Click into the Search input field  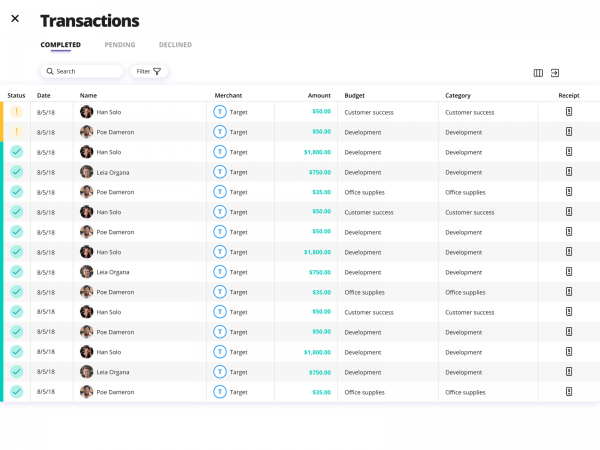(88, 72)
